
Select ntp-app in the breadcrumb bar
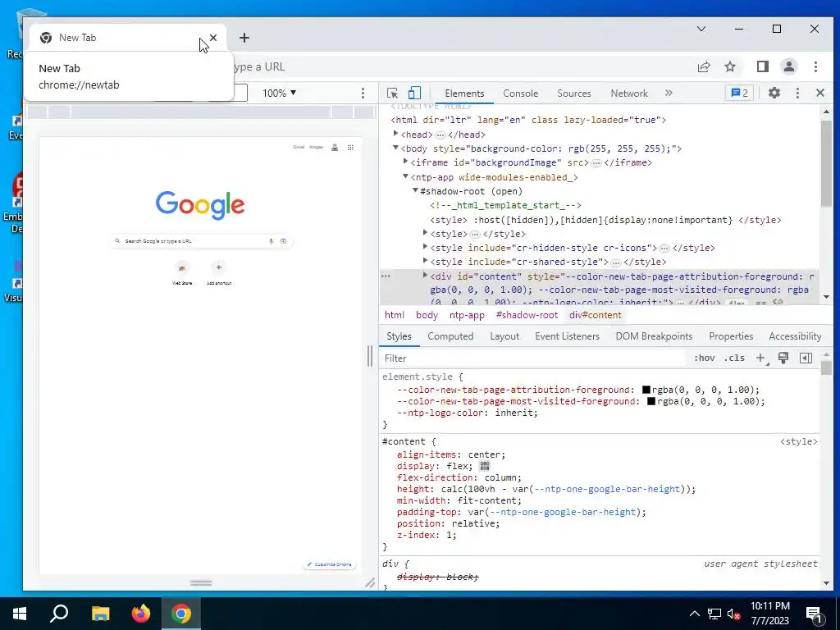coord(467,315)
